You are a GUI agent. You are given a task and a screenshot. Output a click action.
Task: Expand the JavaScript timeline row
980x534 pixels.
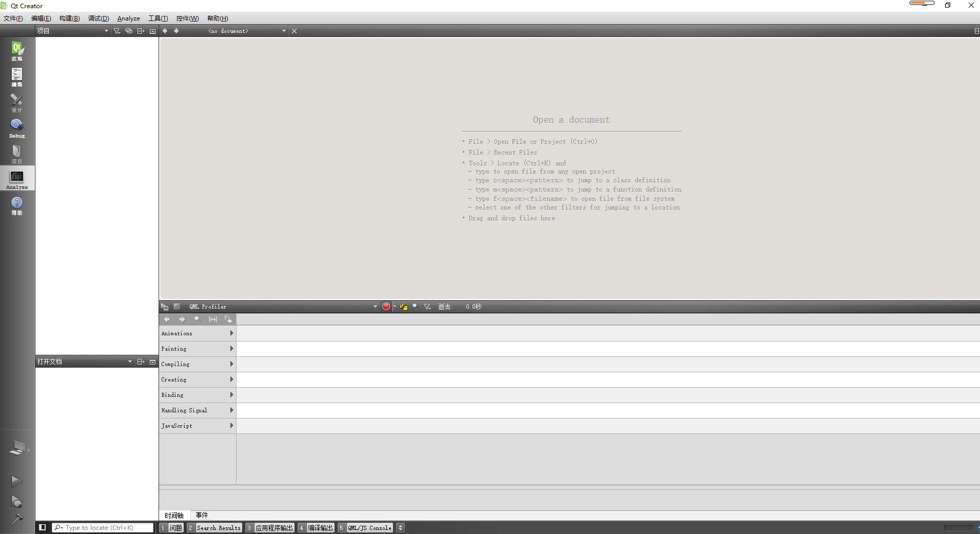(x=231, y=426)
